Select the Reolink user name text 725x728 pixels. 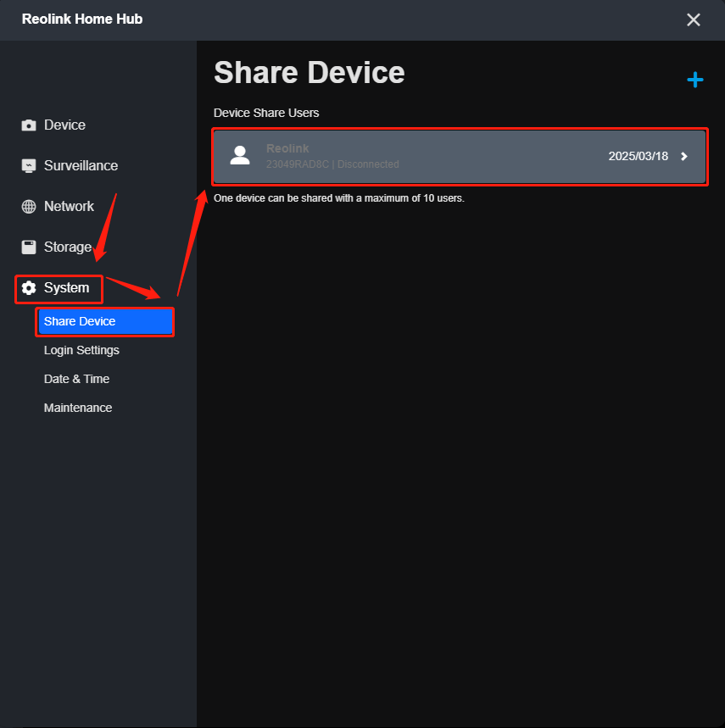coord(287,148)
